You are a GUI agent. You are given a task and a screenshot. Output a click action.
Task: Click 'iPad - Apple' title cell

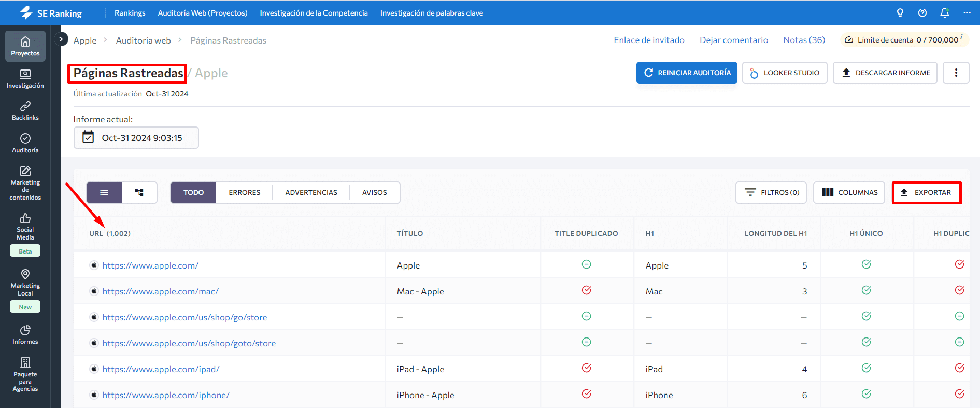(x=421, y=369)
